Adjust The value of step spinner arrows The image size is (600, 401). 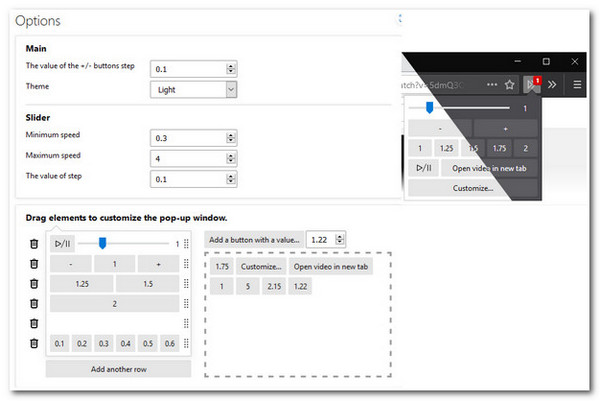tap(231, 179)
